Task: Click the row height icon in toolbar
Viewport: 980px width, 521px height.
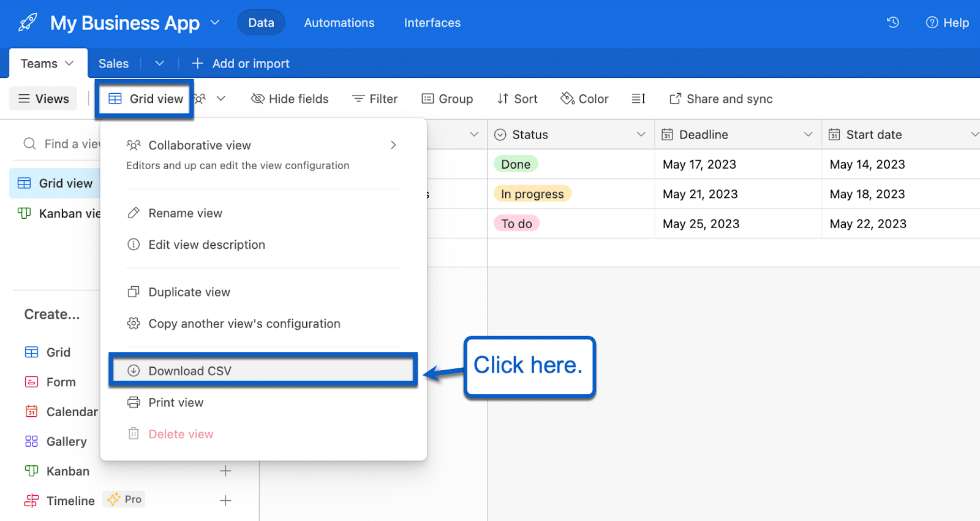Action: pyautogui.click(x=638, y=99)
